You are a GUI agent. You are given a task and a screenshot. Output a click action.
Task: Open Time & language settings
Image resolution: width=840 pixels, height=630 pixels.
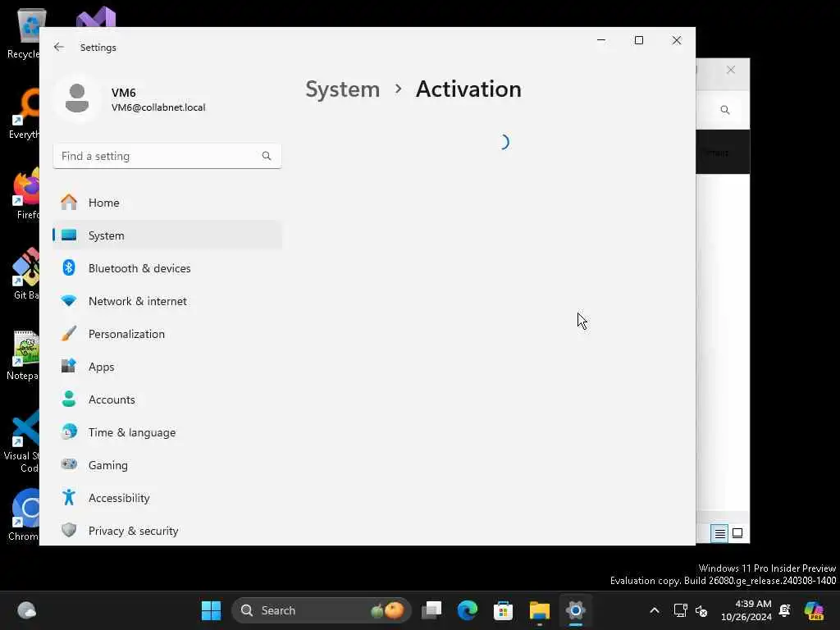click(167, 432)
